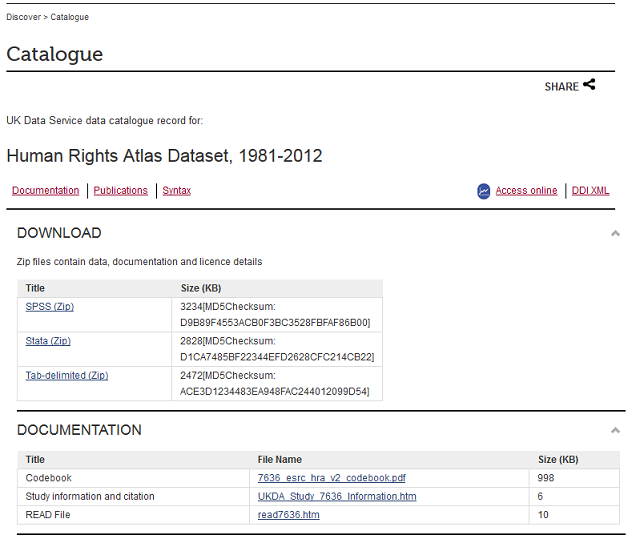
Task: Click the File Name column header
Action: click(280, 460)
